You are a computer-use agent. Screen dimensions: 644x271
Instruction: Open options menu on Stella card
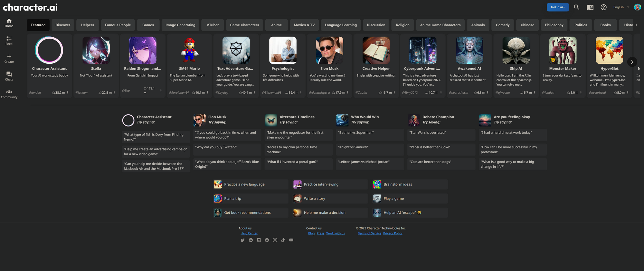click(114, 93)
